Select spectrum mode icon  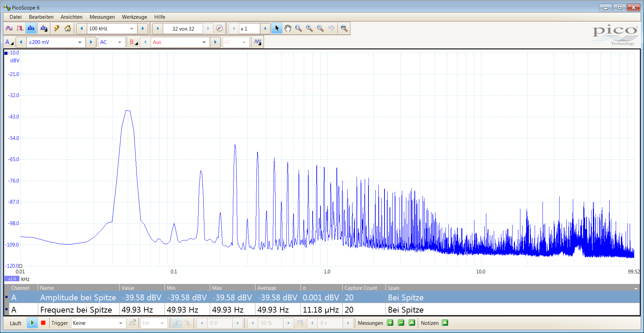(x=31, y=28)
